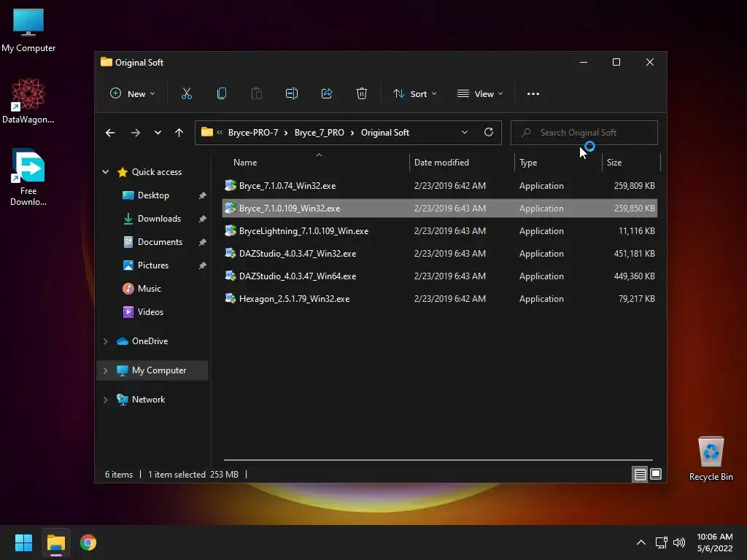
Task: Navigate to Bryce-PRO-7 breadcrumb
Action: [253, 133]
